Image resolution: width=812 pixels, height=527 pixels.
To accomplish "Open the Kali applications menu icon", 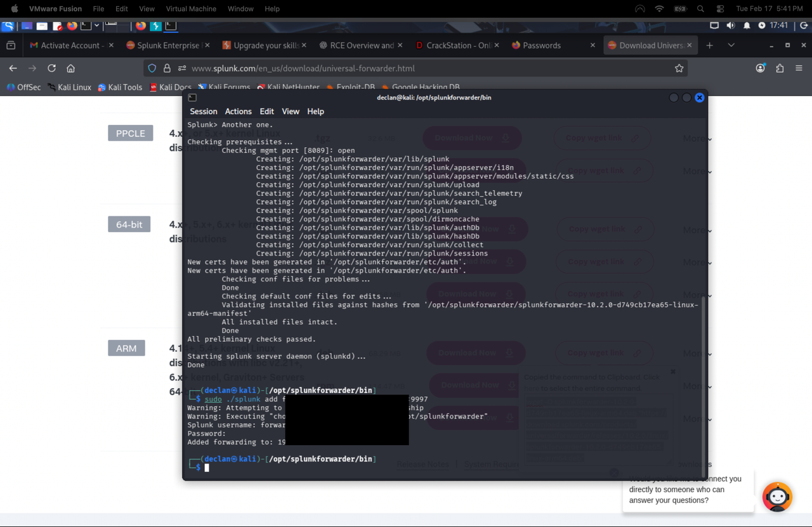I will (8, 26).
